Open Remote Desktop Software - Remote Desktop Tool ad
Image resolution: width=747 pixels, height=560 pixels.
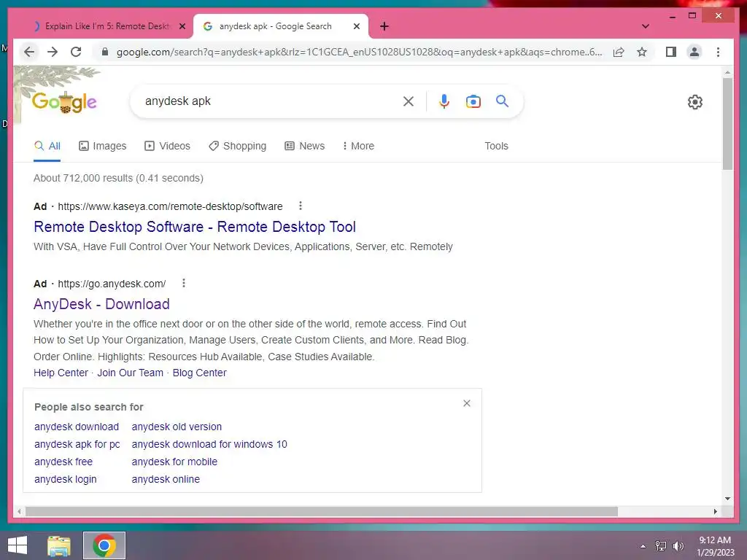point(195,227)
